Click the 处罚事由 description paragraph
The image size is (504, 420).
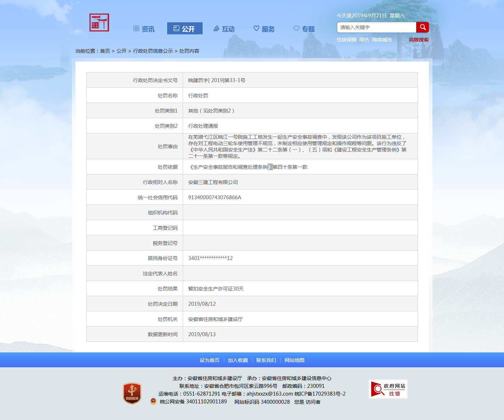click(298, 146)
